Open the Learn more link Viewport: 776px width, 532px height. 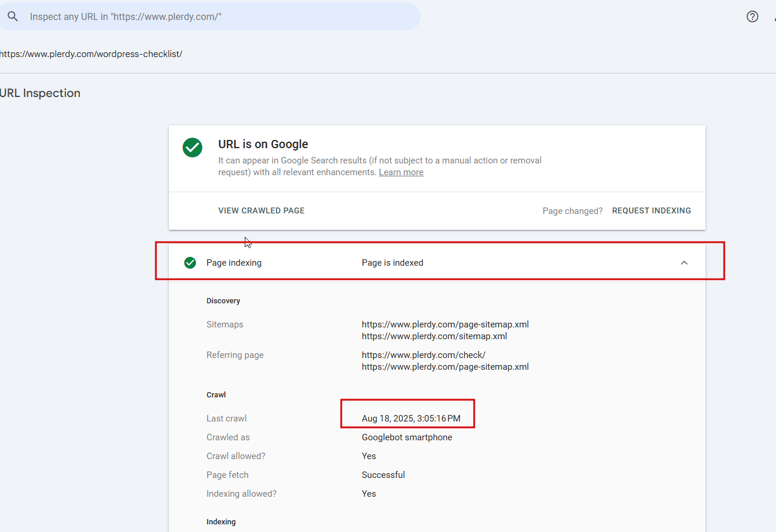coord(401,172)
